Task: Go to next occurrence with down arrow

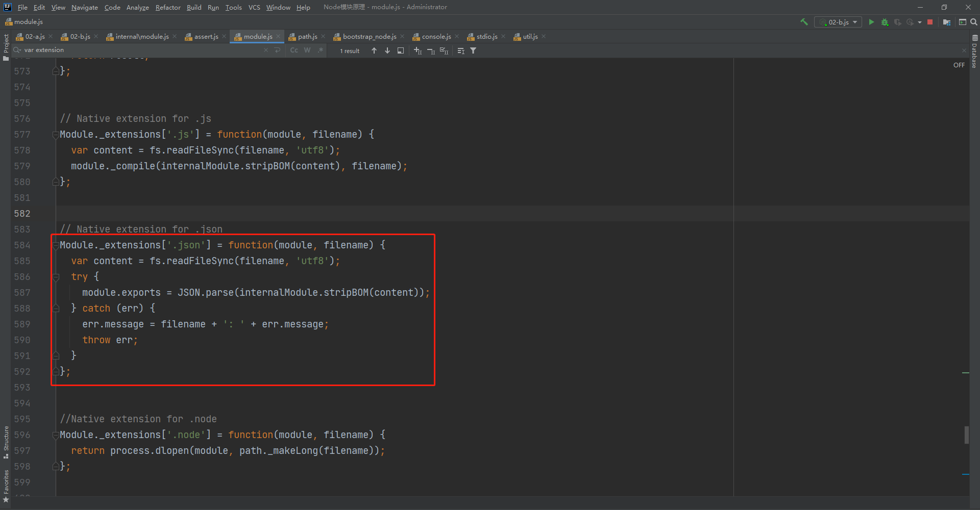Action: tap(387, 50)
